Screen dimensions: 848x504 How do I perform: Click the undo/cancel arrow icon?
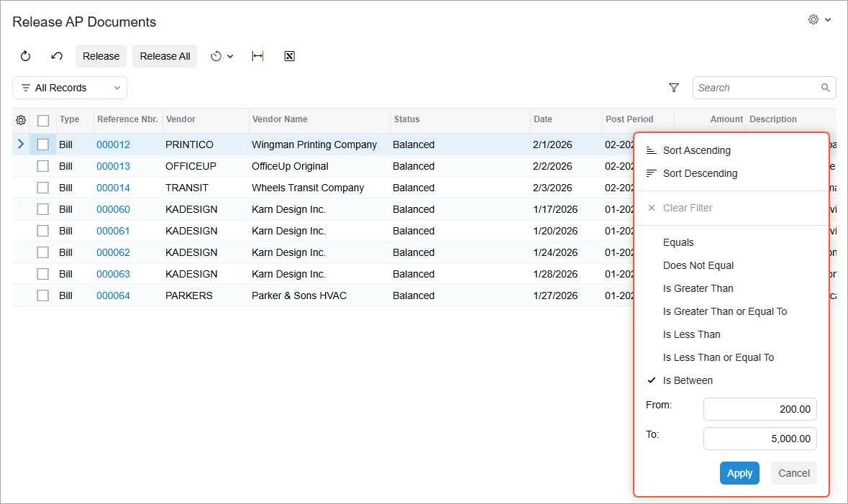[57, 56]
